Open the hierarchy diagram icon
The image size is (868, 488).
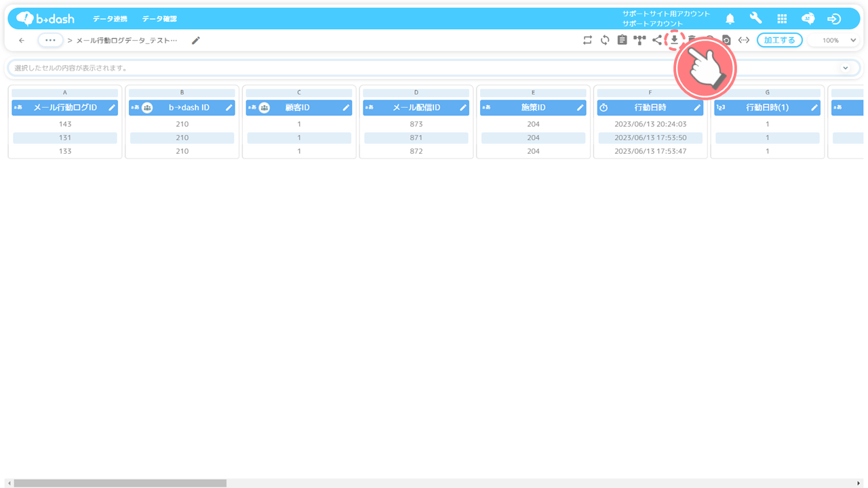pyautogui.click(x=639, y=40)
